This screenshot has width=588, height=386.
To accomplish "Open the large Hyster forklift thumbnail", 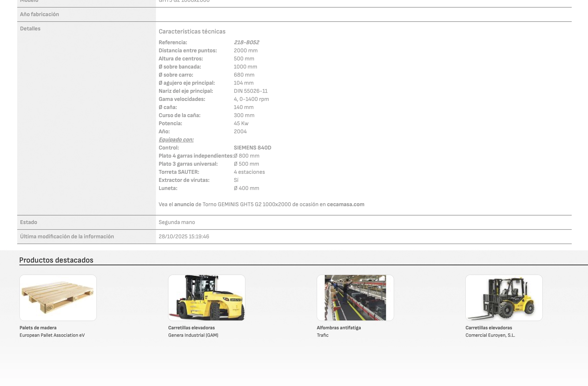I will click(206, 298).
